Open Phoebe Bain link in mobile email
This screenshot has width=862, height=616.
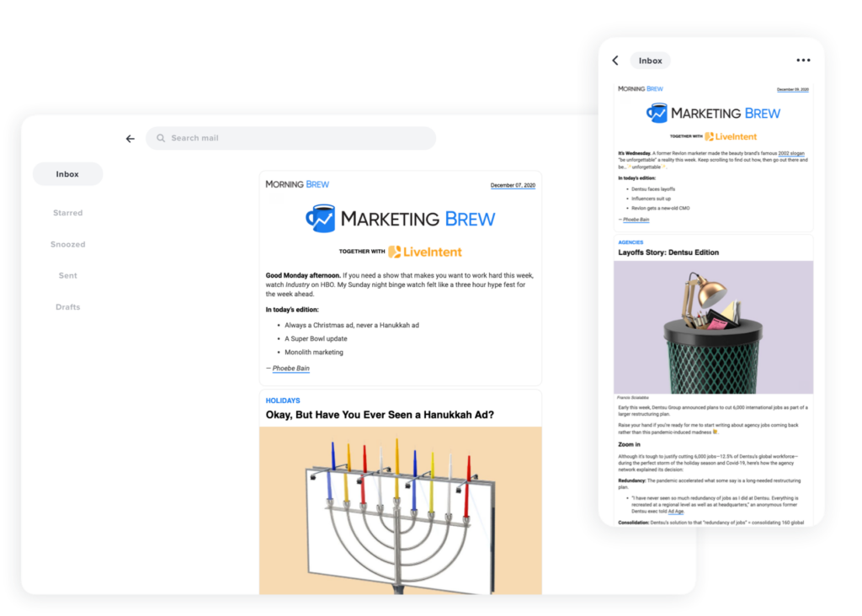[x=636, y=220]
